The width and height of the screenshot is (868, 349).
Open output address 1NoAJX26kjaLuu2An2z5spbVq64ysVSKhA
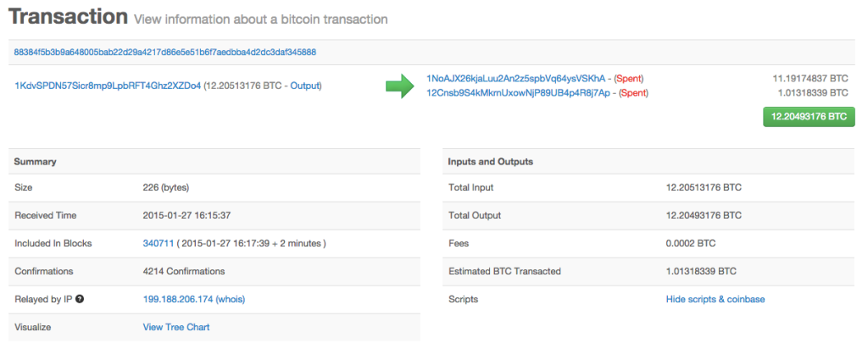coord(515,79)
